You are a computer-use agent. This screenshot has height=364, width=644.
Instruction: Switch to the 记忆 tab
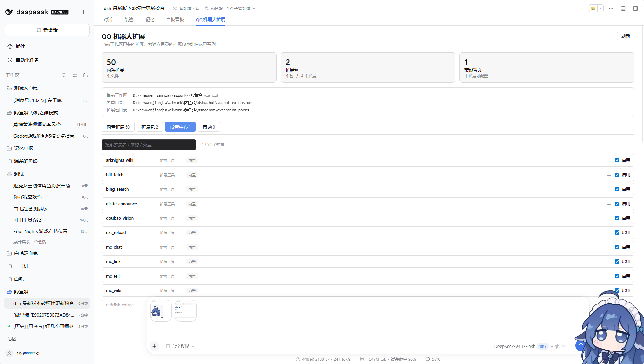tap(150, 20)
